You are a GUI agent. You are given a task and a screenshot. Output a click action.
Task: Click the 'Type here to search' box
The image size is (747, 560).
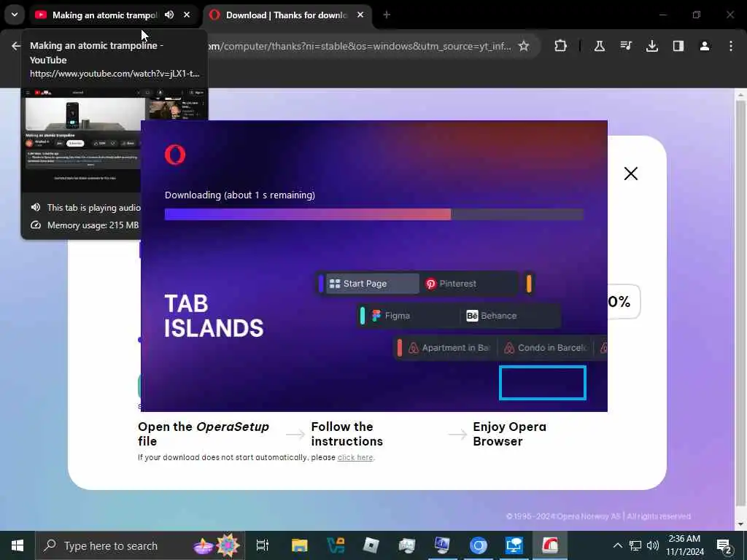coord(140,545)
